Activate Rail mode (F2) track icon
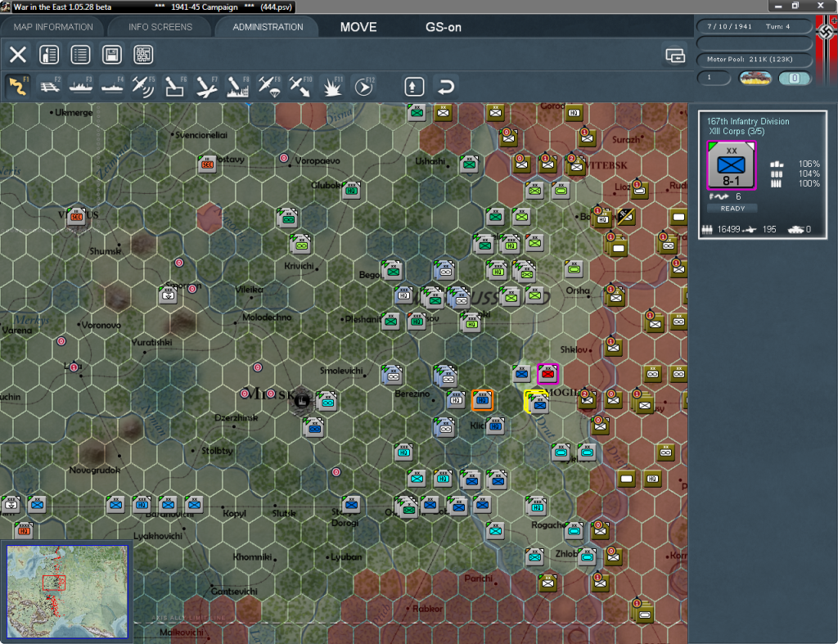The image size is (838, 644). click(50, 86)
